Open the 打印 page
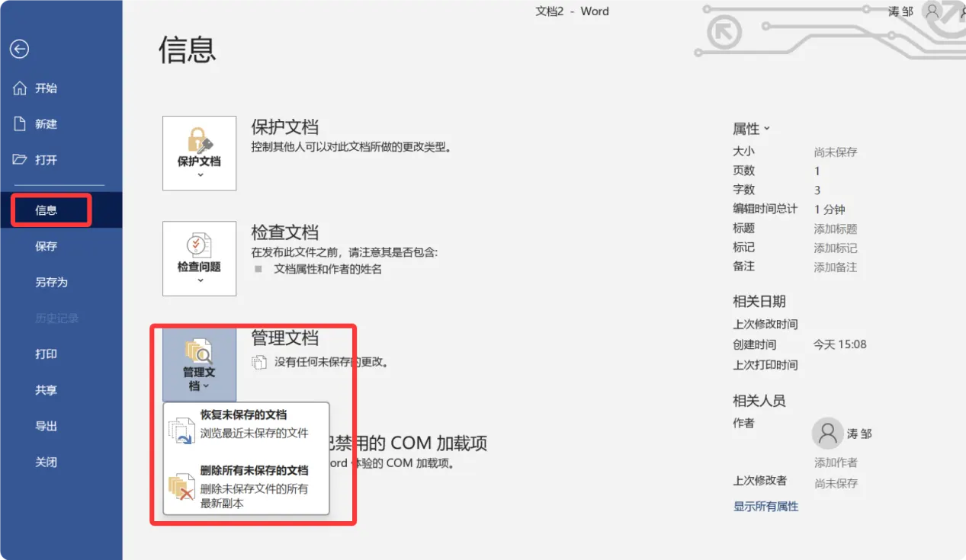This screenshot has height=560, width=966. [x=61, y=354]
